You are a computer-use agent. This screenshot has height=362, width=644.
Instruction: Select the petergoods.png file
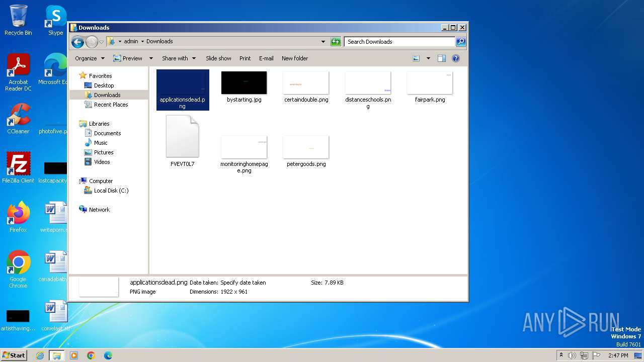click(x=306, y=151)
